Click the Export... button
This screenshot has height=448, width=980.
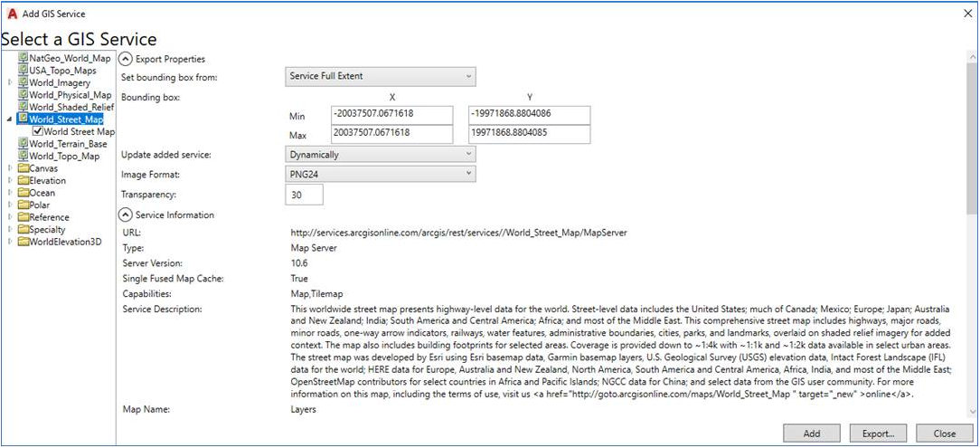click(878, 433)
